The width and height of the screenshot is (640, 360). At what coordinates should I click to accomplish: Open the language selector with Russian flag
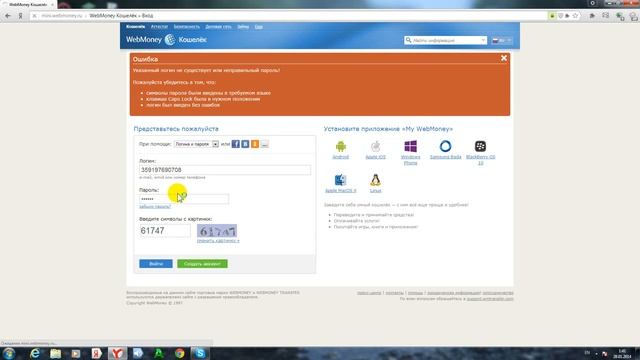502,40
